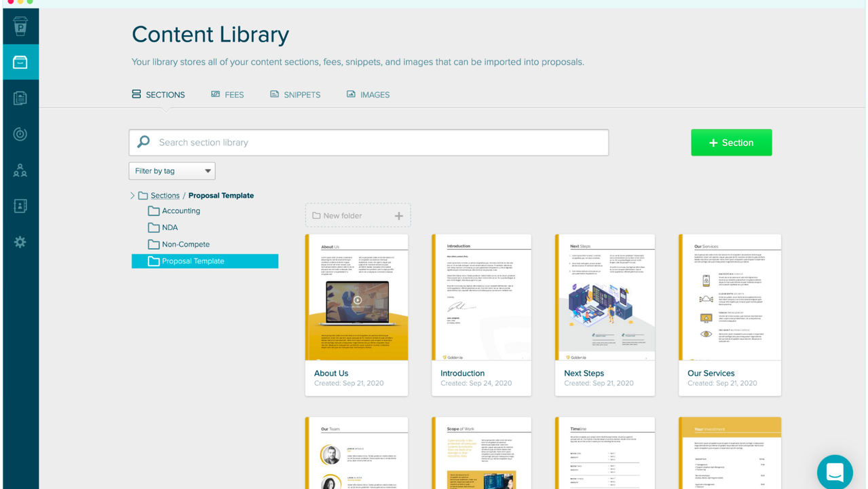This screenshot has height=489, width=868.
Task: Open the settings gear icon
Action: (x=20, y=242)
